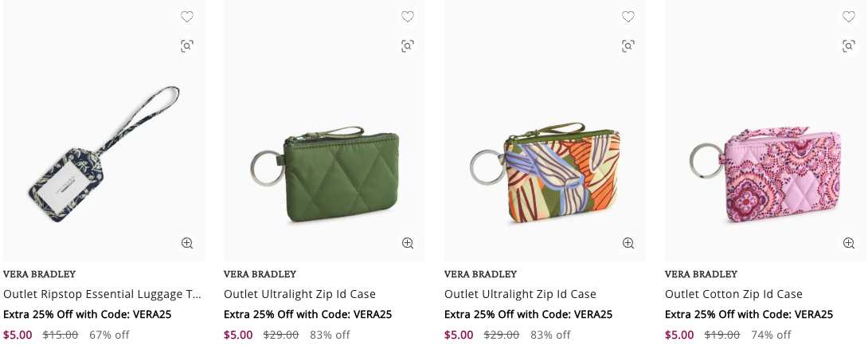Open visual search for pink Cotton Id Case
The height and width of the screenshot is (353, 868).
(848, 46)
